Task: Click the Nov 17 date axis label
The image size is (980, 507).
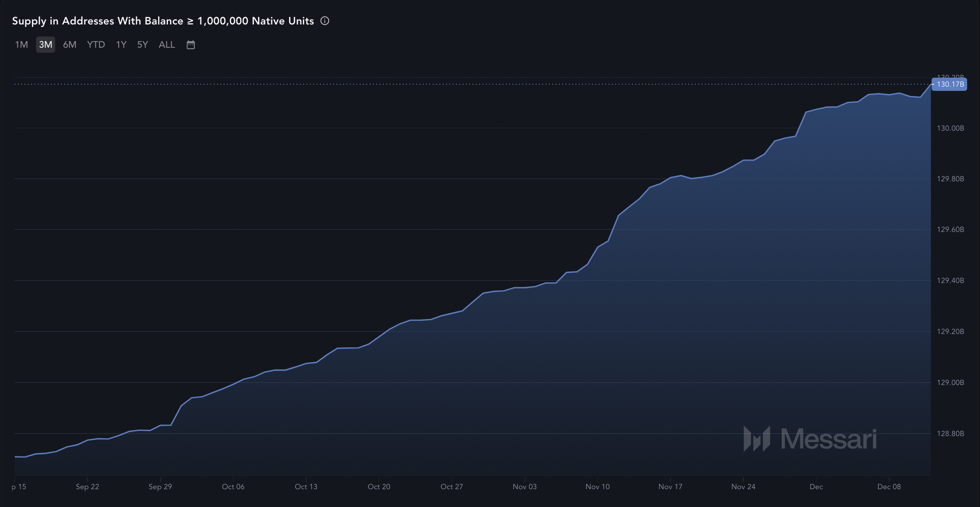Action: click(x=670, y=487)
